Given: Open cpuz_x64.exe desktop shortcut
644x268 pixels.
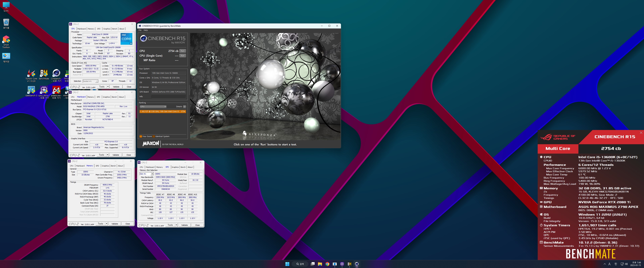Looking at the screenshot, I should [44, 93].
